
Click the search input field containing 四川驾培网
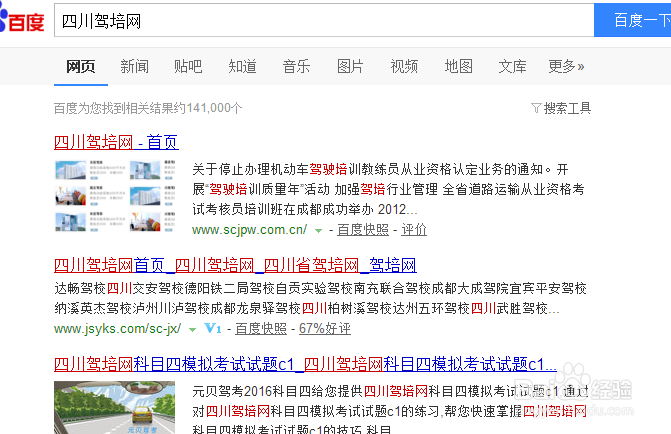(x=324, y=20)
